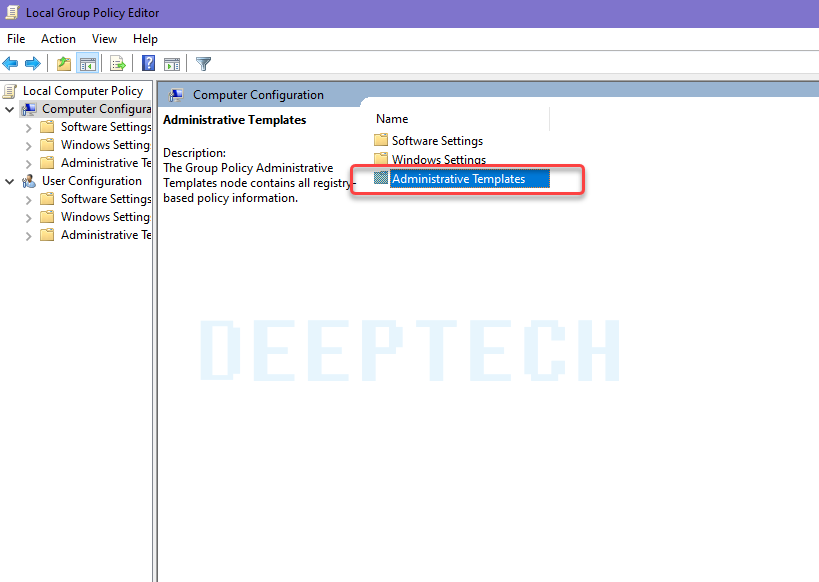Click Windows Settings folder icon under Computer Configuration

[x=47, y=145]
